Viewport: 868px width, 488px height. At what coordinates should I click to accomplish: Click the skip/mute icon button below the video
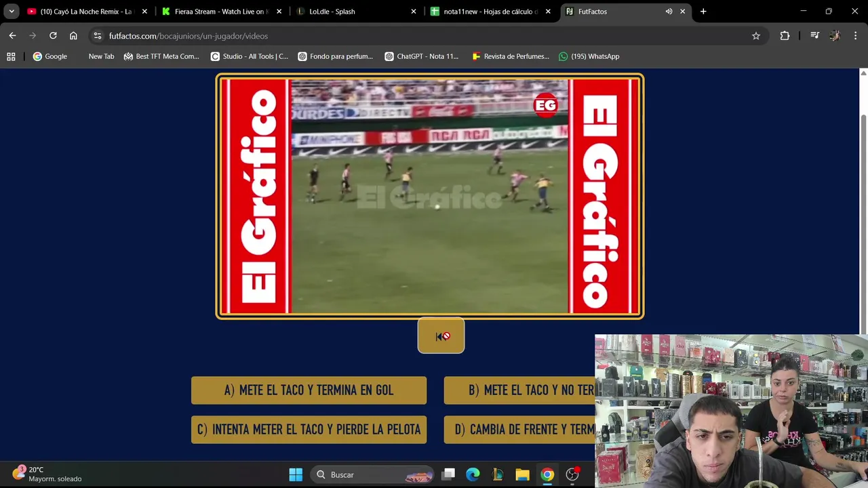pos(441,335)
